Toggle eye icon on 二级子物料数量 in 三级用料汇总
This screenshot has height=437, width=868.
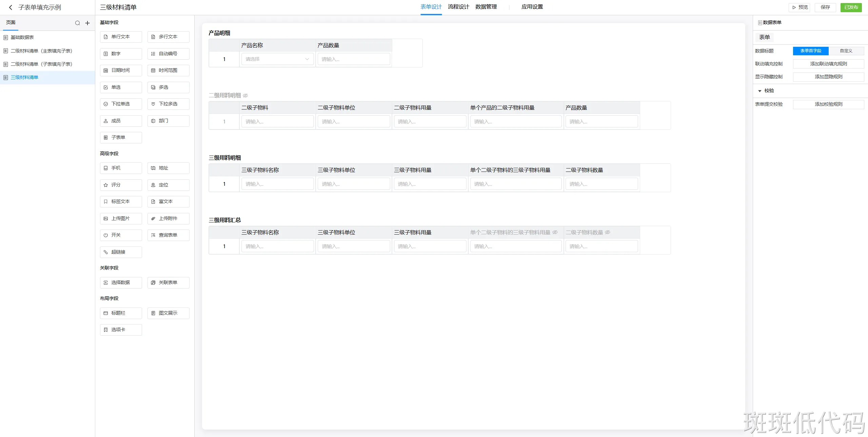[x=608, y=232]
